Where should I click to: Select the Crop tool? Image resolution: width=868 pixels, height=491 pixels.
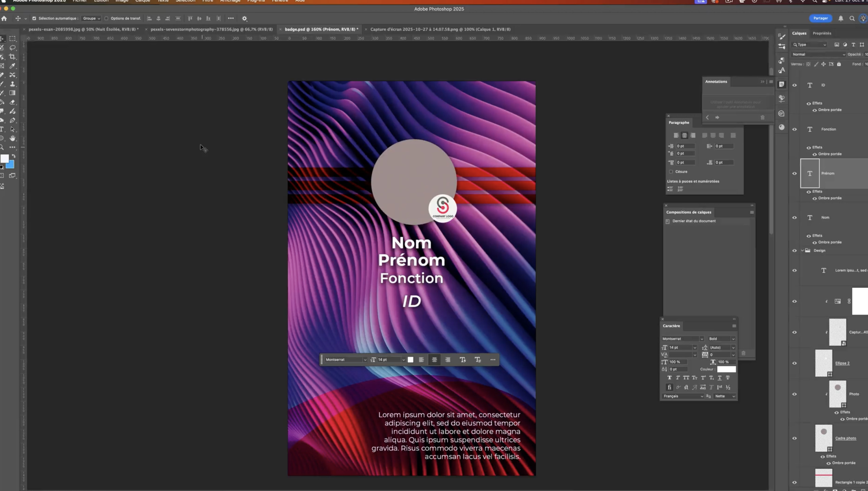(12, 57)
